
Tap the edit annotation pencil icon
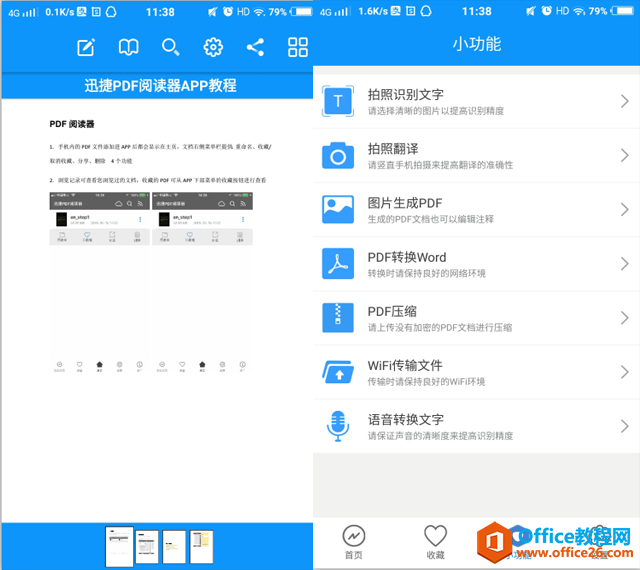[x=86, y=47]
